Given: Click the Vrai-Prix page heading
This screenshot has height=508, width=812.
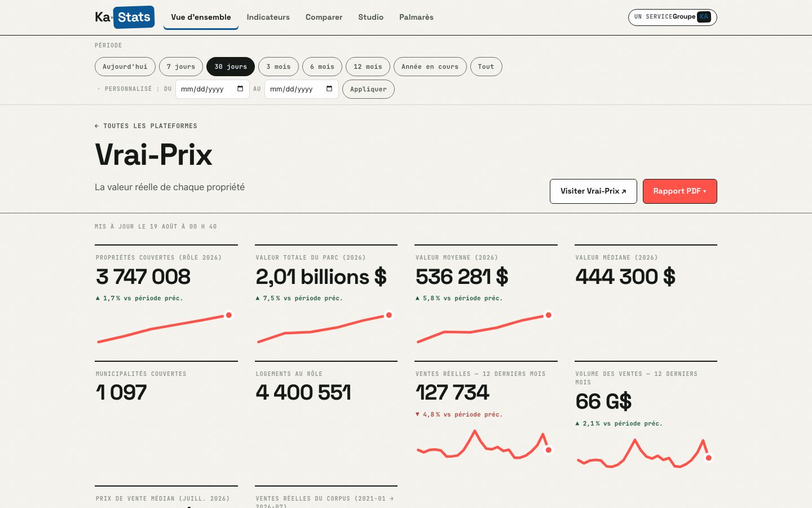Looking at the screenshot, I should point(153,155).
